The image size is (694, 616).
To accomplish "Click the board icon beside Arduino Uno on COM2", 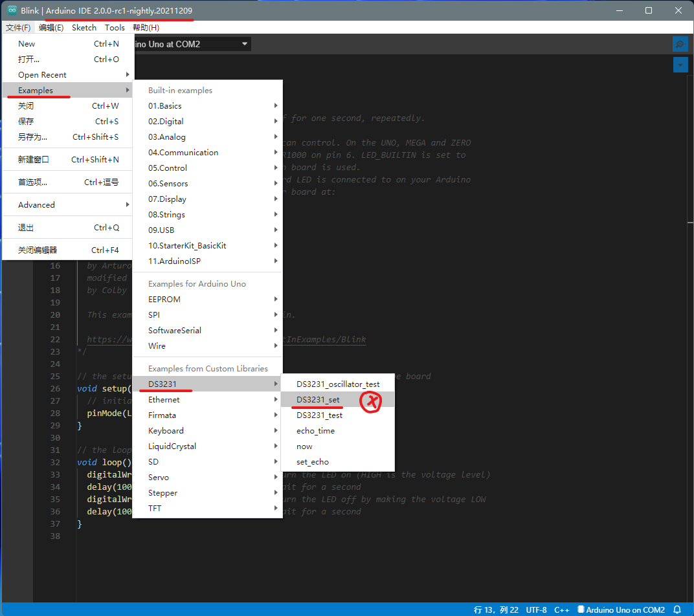I will (x=579, y=609).
